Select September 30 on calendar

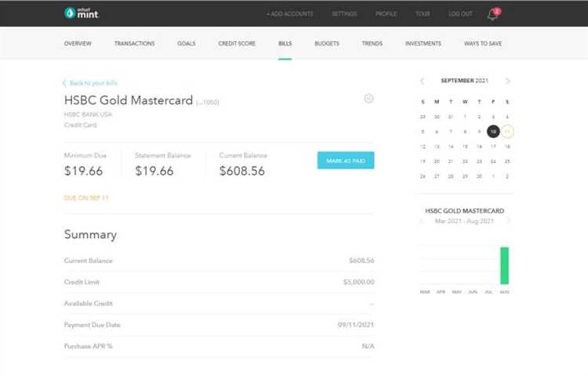479,176
